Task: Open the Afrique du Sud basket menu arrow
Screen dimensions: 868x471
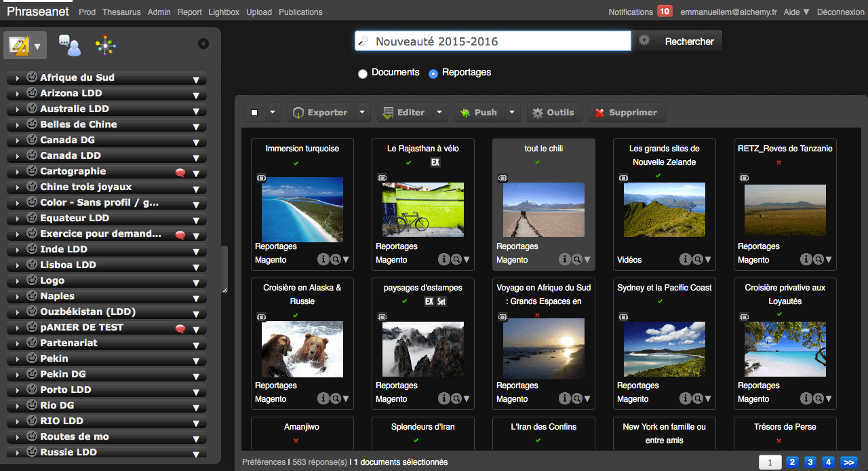Action: point(196,79)
